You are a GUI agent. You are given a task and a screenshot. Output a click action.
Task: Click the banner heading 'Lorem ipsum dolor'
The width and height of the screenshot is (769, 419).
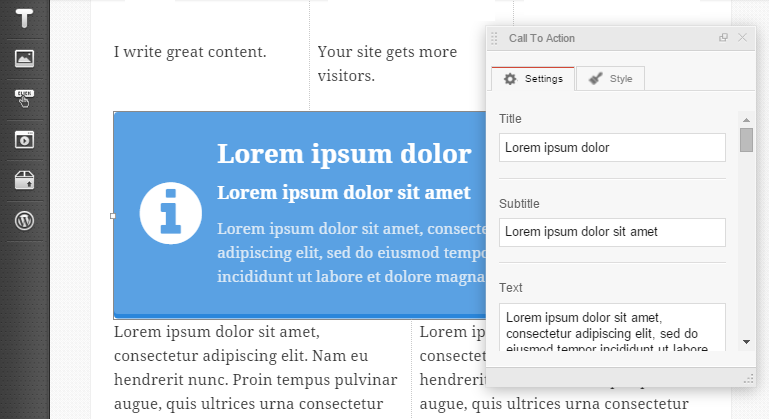pyautogui.click(x=344, y=154)
